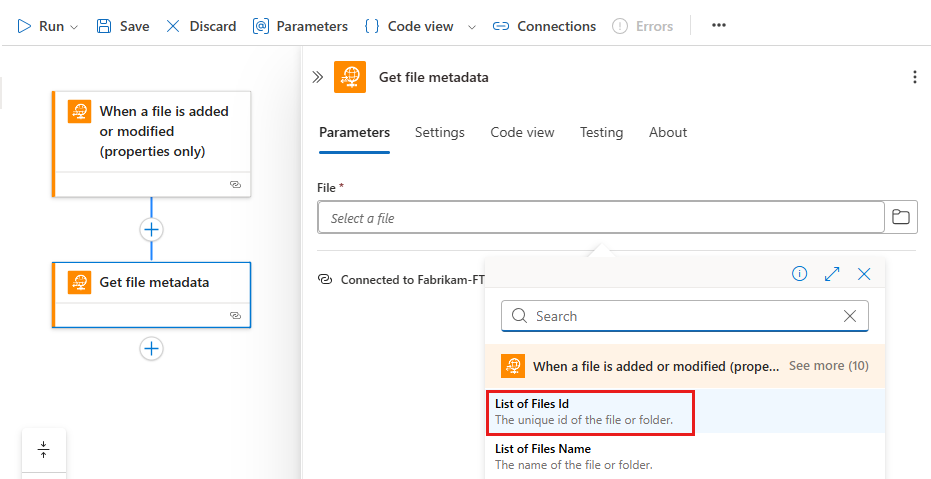The height and width of the screenshot is (479, 931).
Task: Click the Select a file input field
Action: (600, 218)
